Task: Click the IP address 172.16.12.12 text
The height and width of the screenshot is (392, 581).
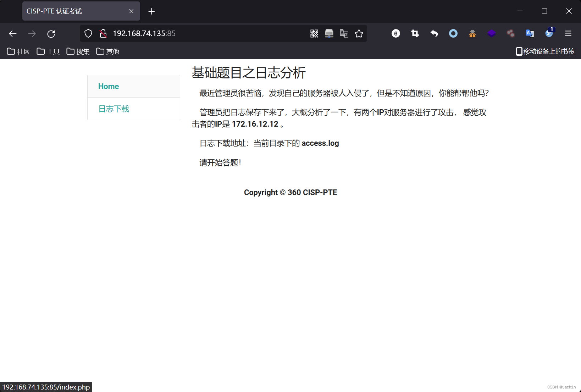Action: (255, 124)
